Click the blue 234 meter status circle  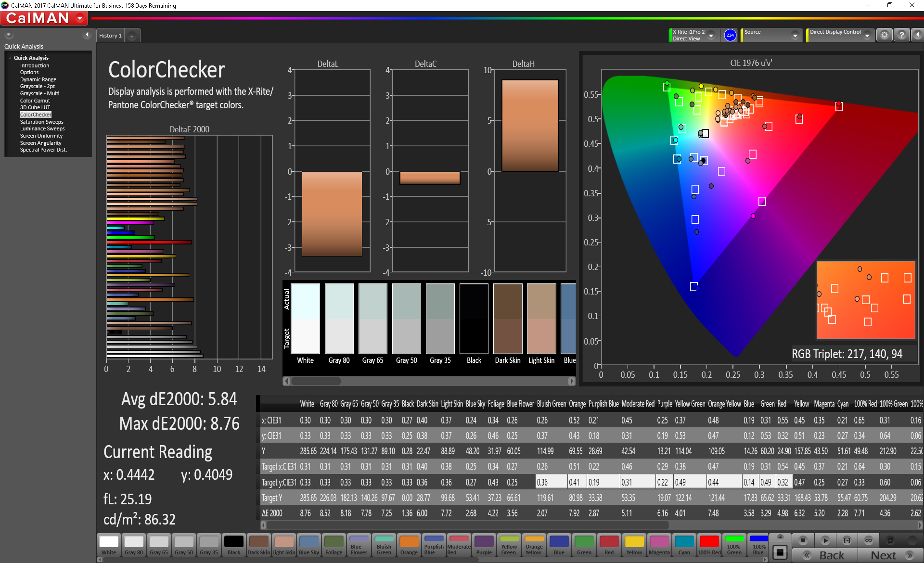point(730,35)
